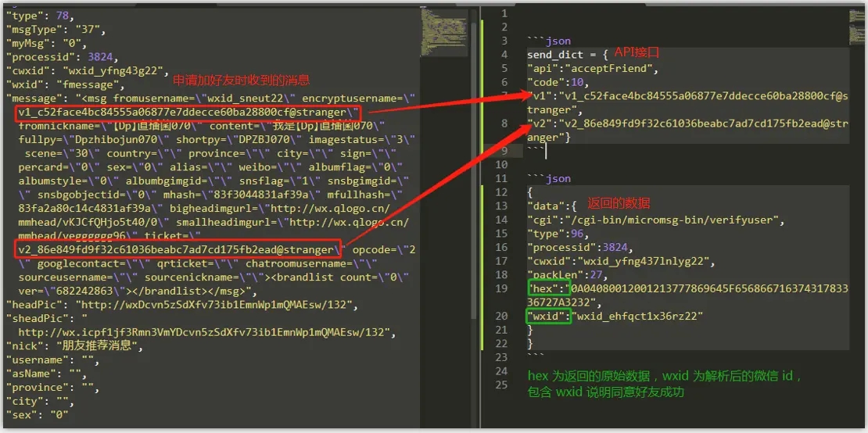Click the "city": "" line near bottom
Screen dimensions: 868x433
coord(40,402)
